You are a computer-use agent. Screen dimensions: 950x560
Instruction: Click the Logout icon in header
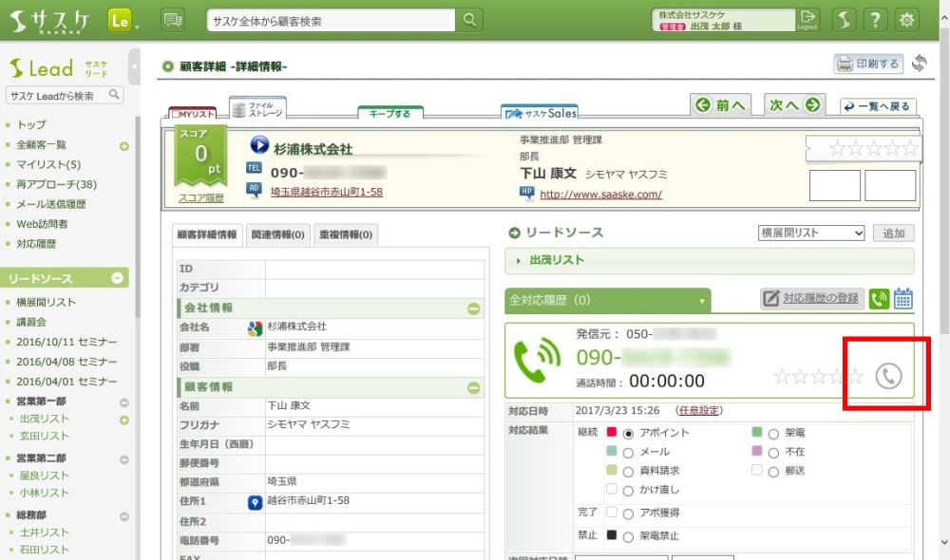(x=807, y=20)
